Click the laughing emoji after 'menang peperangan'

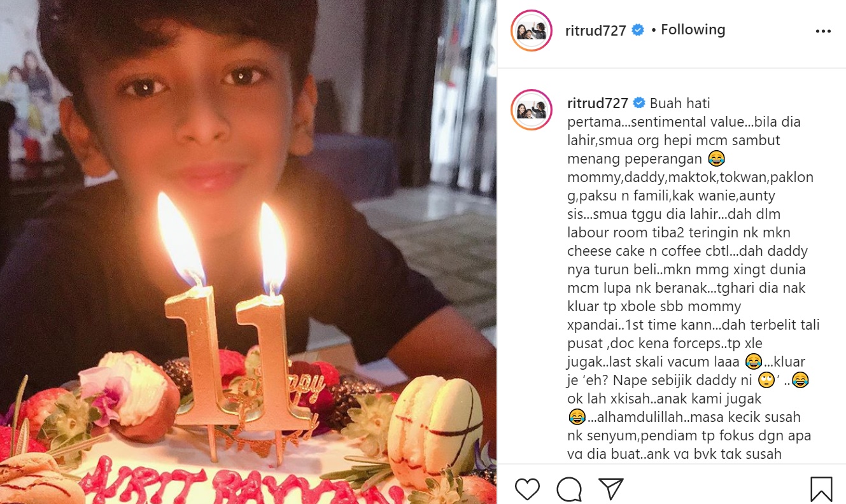point(716,158)
